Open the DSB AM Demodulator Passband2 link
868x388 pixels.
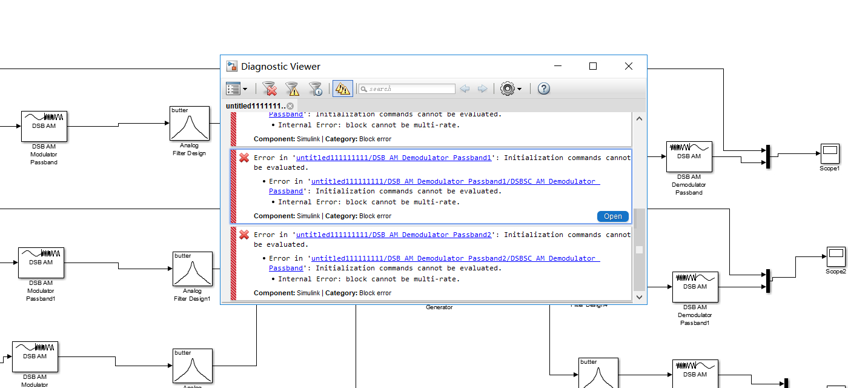[394, 235]
